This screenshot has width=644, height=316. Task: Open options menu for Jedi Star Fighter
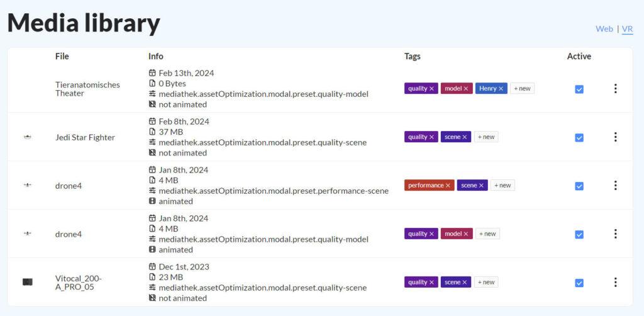click(x=615, y=137)
